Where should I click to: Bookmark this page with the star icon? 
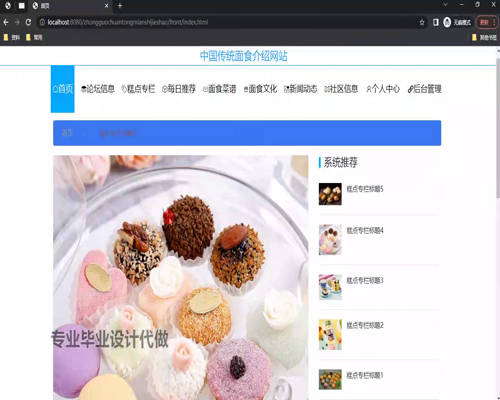tap(422, 22)
